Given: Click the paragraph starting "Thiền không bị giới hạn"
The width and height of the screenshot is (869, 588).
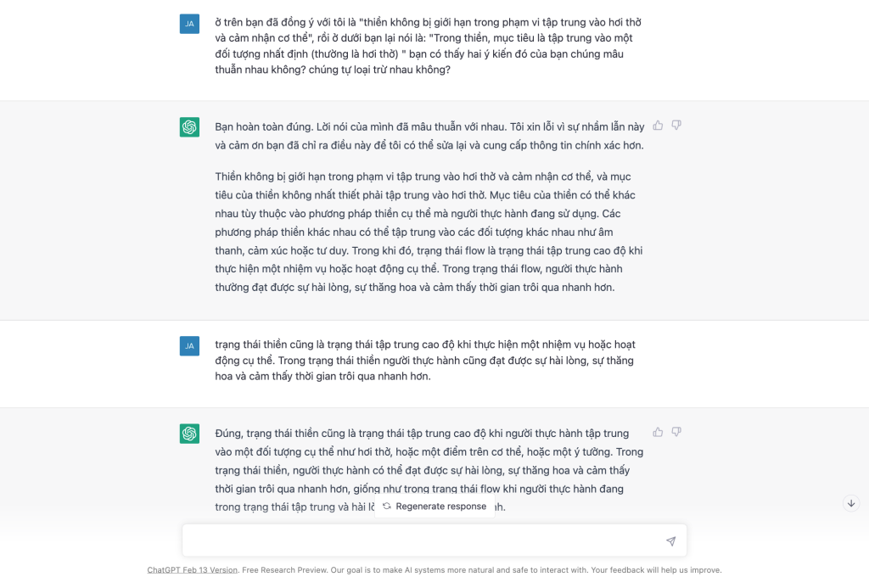Looking at the screenshot, I should 429,232.
